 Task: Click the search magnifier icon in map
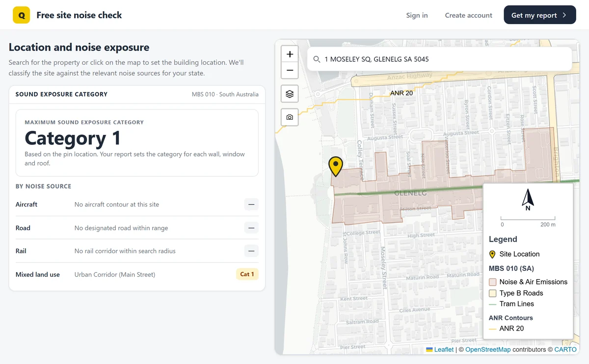point(317,59)
